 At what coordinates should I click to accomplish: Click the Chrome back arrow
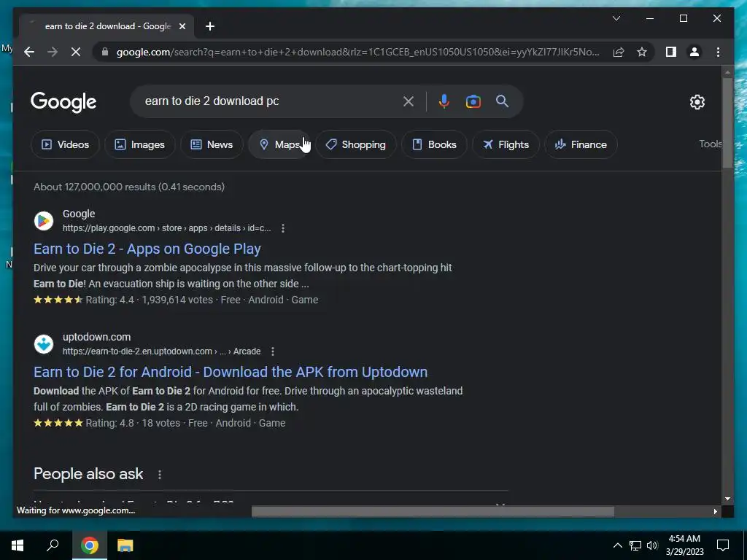(29, 52)
